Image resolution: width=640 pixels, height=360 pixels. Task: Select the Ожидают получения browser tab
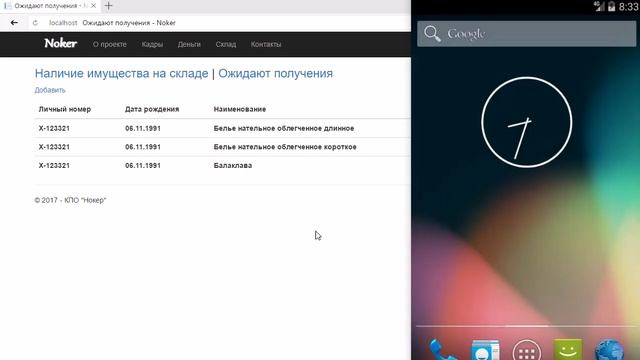50,6
